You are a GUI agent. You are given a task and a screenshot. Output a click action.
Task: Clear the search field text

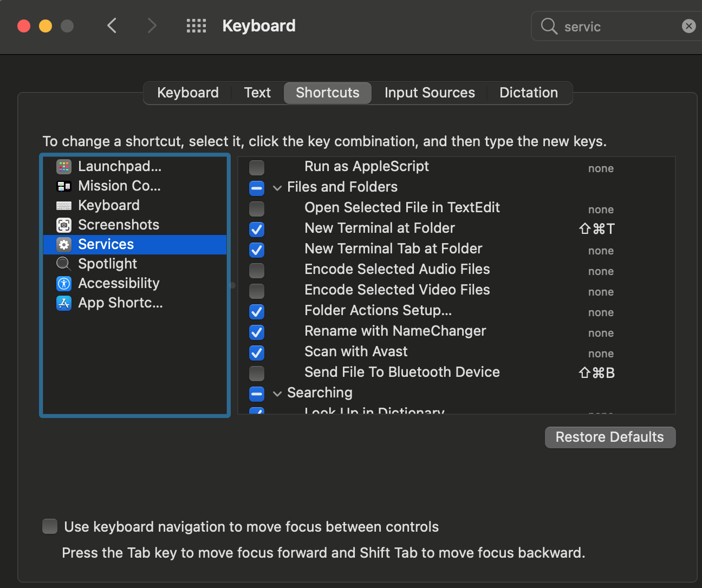(x=688, y=26)
